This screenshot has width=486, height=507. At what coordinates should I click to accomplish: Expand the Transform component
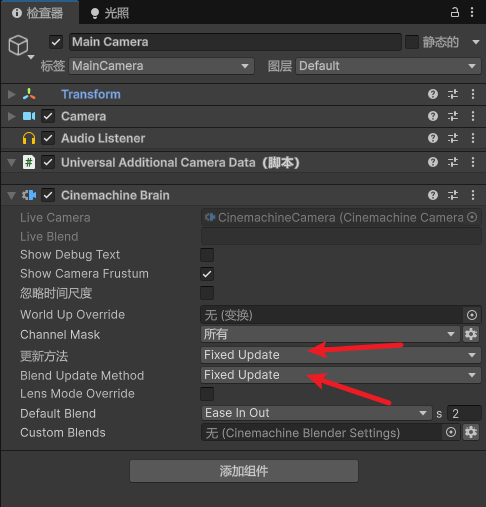tap(12, 94)
